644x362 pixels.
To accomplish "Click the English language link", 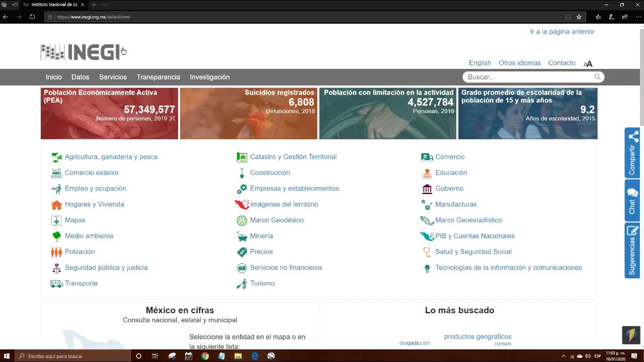I will (480, 63).
